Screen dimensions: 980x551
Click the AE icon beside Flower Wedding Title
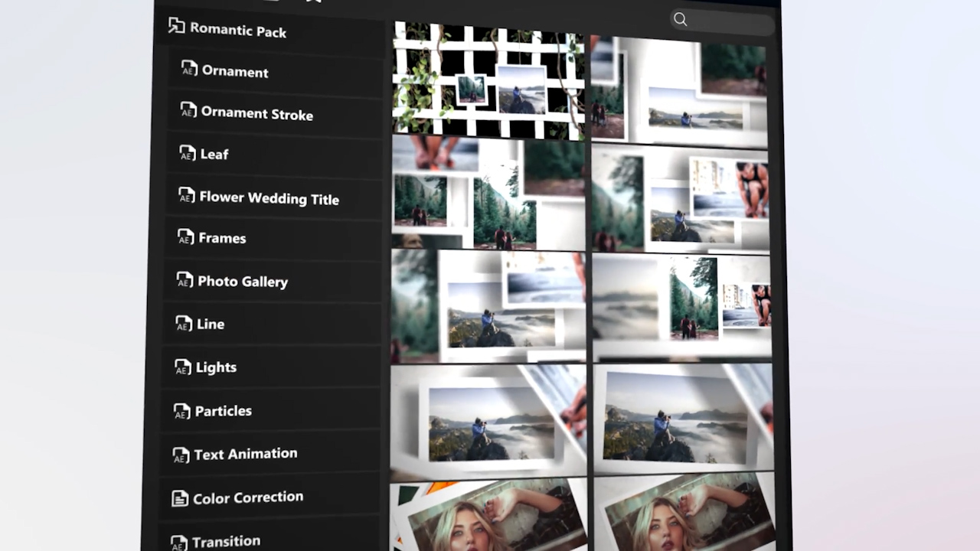tap(187, 195)
